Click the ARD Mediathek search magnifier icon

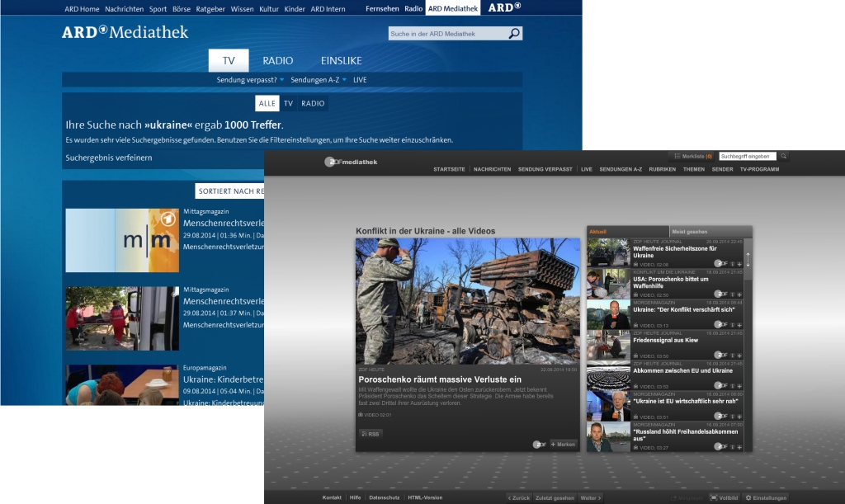tap(515, 33)
